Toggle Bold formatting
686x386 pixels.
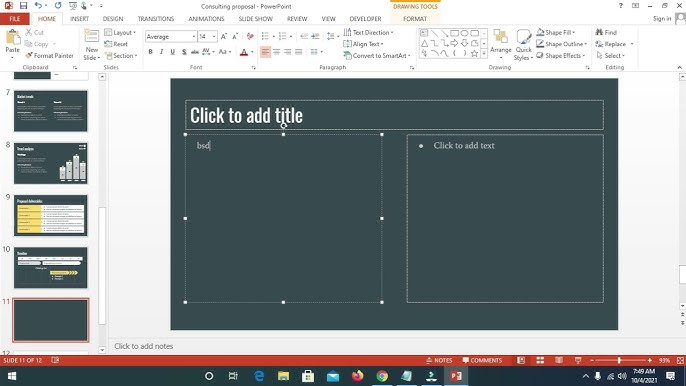point(150,52)
